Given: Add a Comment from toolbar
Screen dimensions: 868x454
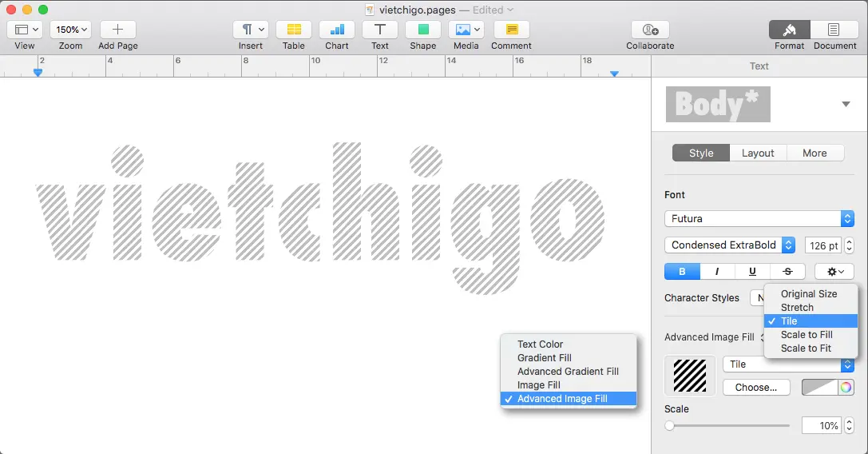Looking at the screenshot, I should [512, 30].
